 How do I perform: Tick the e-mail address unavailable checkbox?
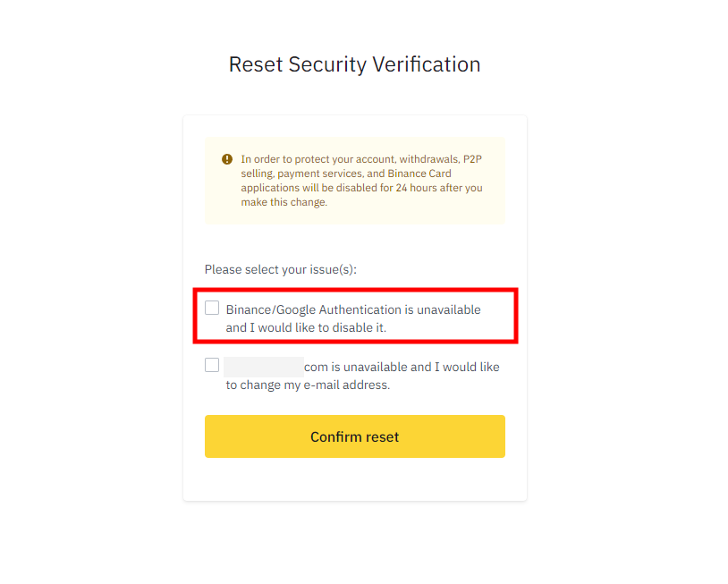tap(212, 365)
